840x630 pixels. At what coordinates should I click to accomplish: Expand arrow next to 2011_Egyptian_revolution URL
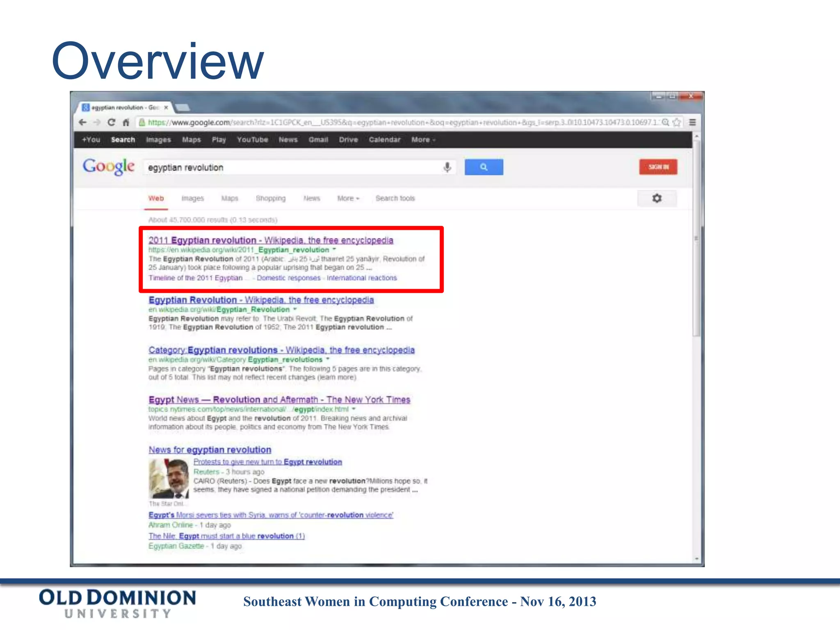(x=334, y=249)
